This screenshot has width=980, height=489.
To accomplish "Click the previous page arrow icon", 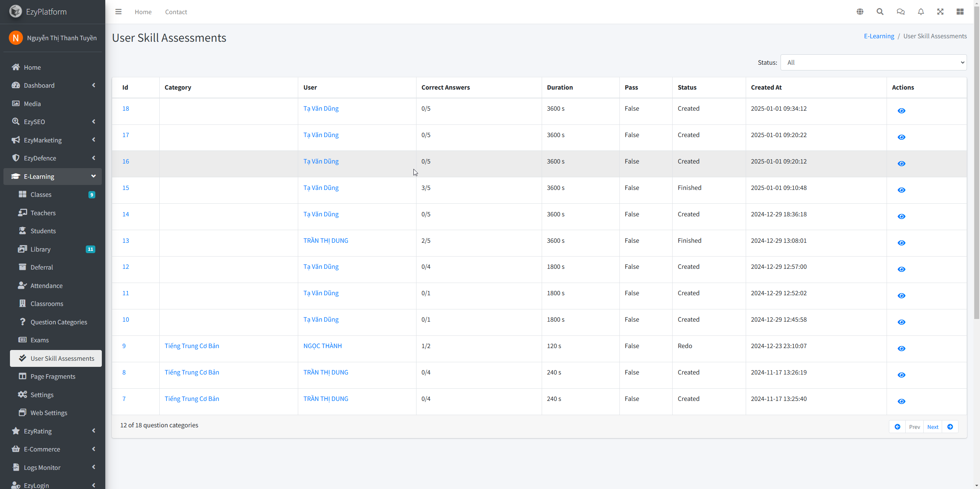I will [897, 427].
